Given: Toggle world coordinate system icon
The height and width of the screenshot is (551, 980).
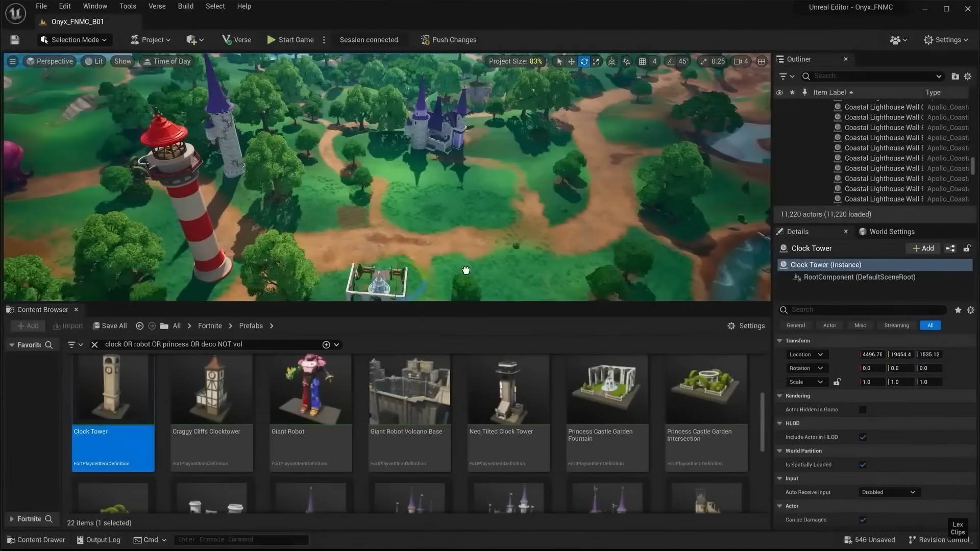Looking at the screenshot, I should click(611, 61).
